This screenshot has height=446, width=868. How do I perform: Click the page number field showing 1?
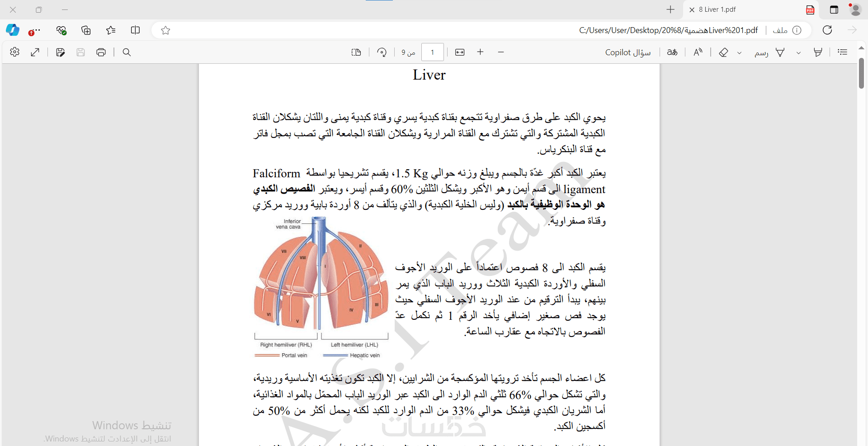click(x=433, y=52)
